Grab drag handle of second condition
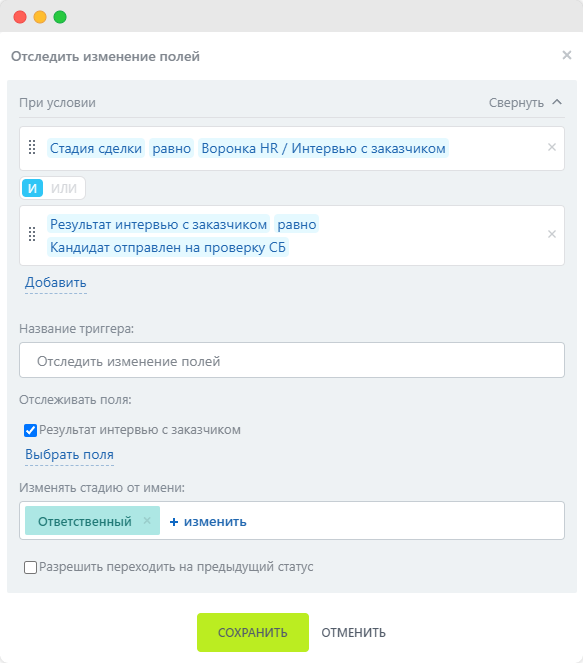 (32, 234)
